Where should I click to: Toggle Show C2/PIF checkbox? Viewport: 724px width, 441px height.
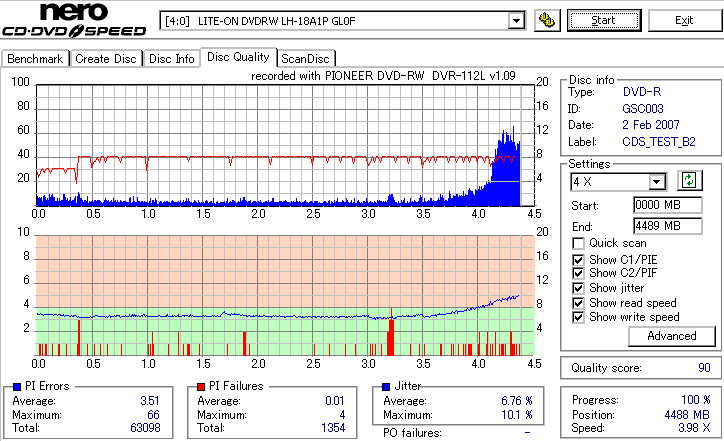point(578,273)
